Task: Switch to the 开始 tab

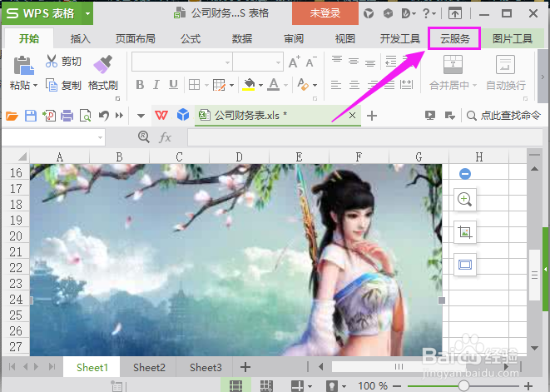Action: click(29, 38)
